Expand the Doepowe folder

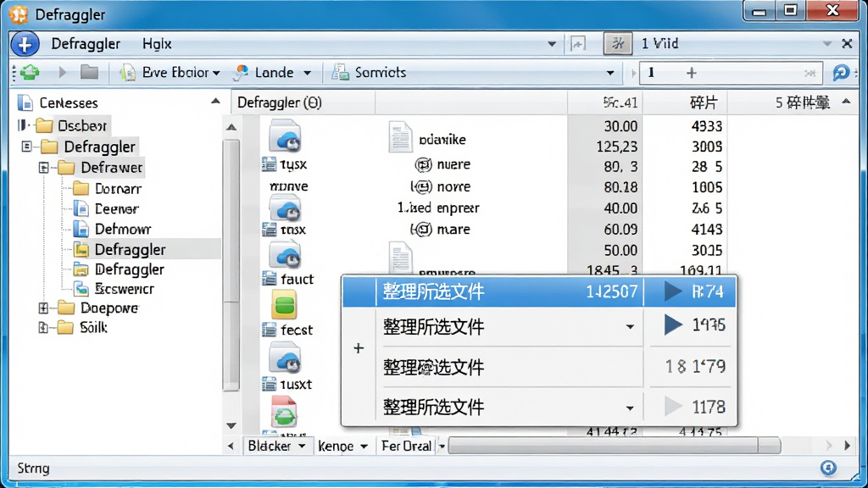[44, 308]
